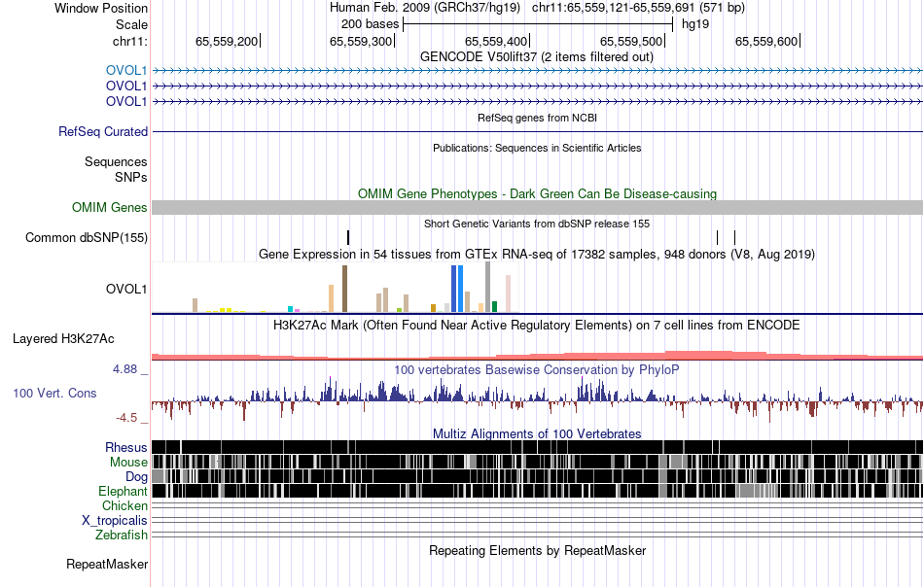This screenshot has width=924, height=587.
Task: Click the -4.5 PhyloP lower scale value
Action: pyautogui.click(x=126, y=418)
